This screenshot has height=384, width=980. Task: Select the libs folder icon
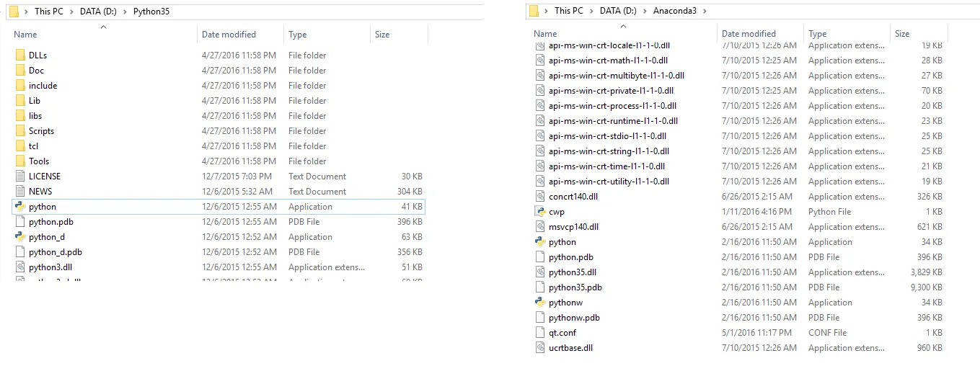coord(20,116)
